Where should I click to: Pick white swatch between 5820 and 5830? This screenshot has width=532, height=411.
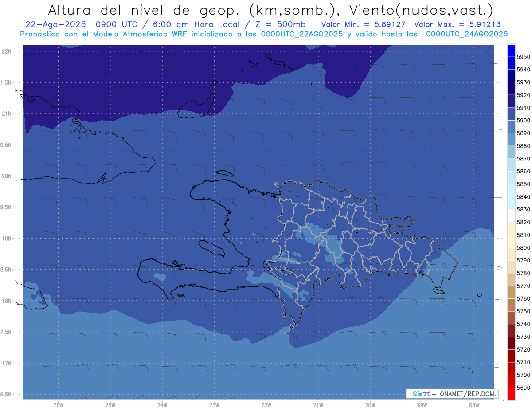click(x=511, y=216)
